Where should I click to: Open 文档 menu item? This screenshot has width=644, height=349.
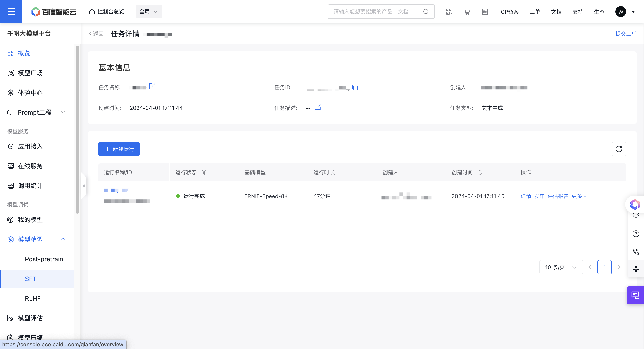(556, 11)
